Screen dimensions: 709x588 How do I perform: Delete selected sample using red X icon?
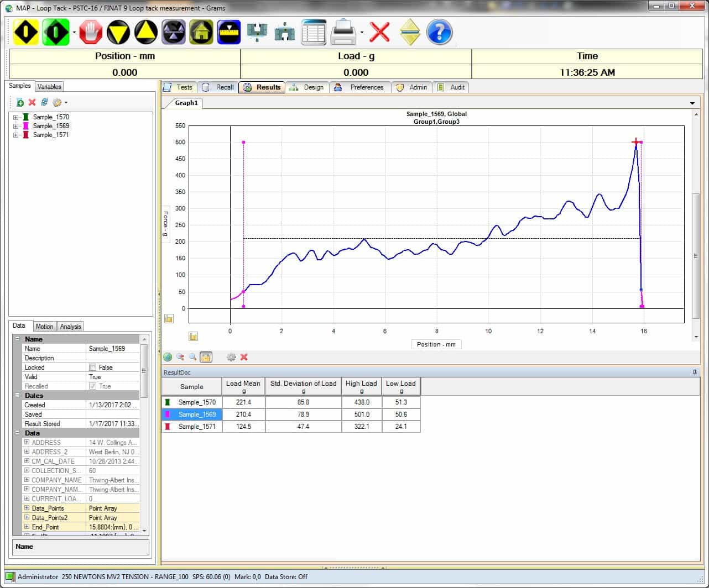[x=31, y=102]
